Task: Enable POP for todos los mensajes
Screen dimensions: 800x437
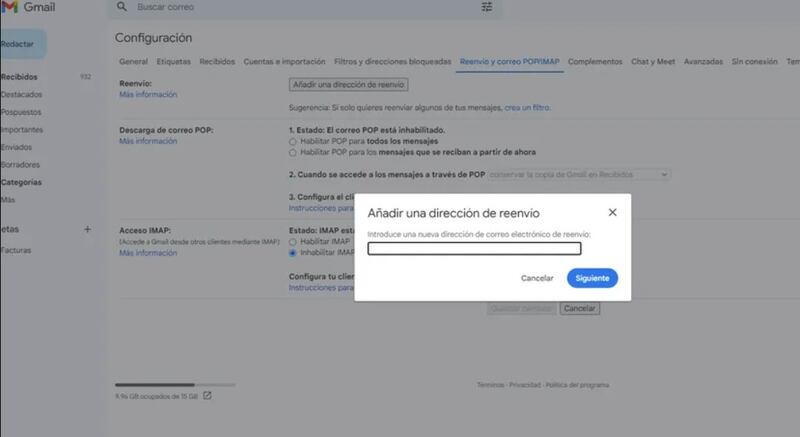Action: (292, 142)
